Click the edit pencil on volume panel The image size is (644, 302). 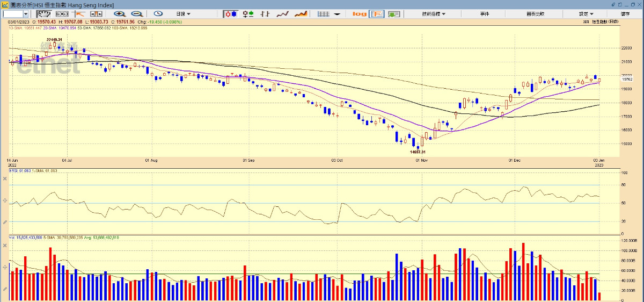(x=5, y=289)
